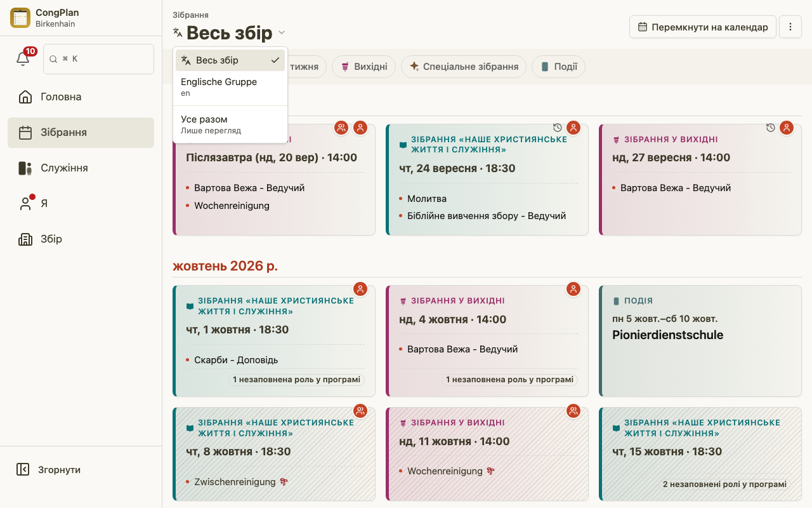Collapse sidebar with Згорнути
Viewport: 812px width, 508px height.
pyautogui.click(x=81, y=470)
